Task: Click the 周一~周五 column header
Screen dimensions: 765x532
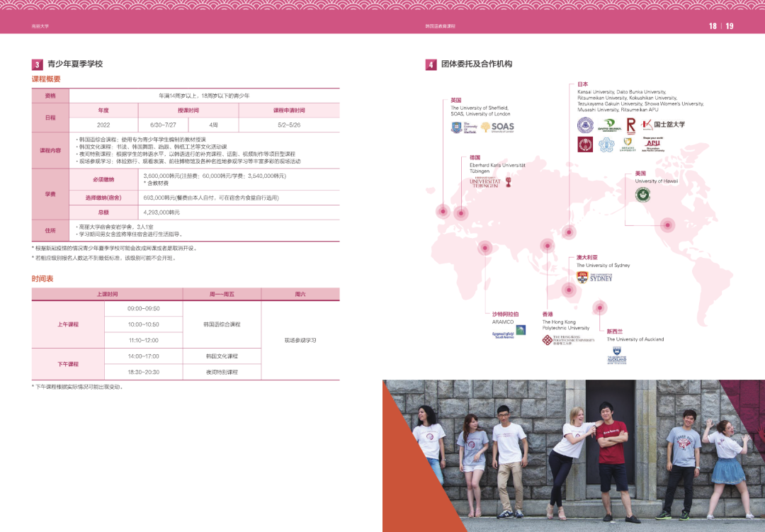Action: (222, 294)
